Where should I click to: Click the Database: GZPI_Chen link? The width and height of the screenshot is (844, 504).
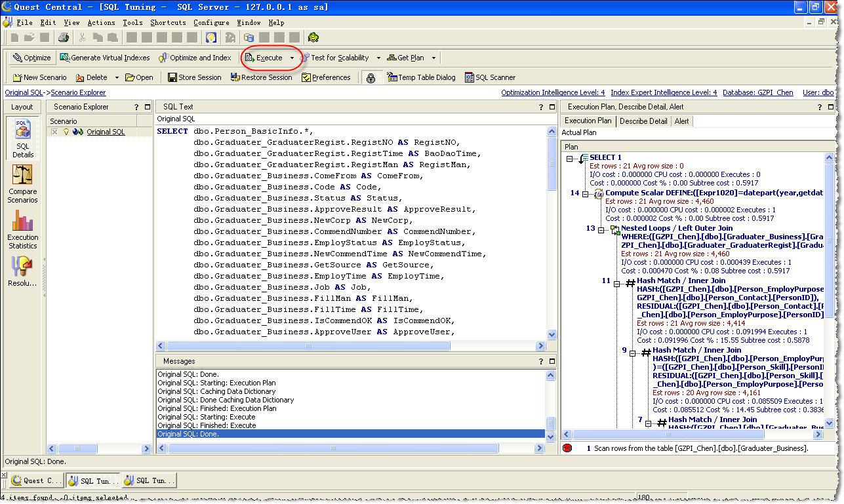tap(757, 93)
